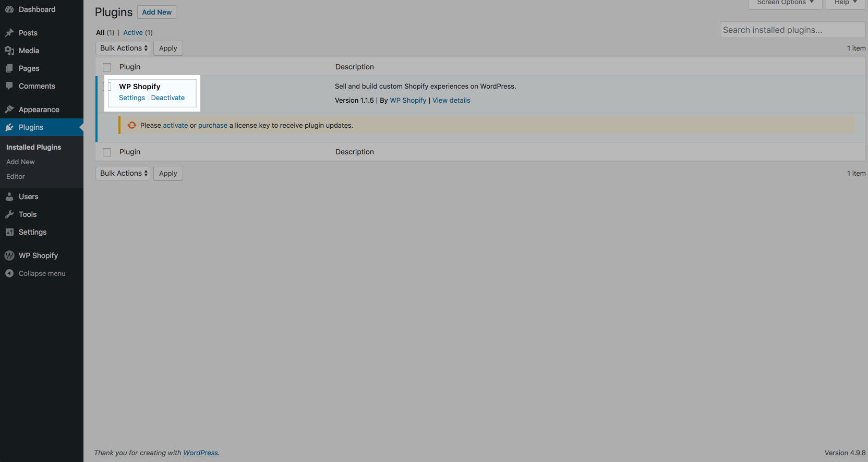Viewport: 868px width, 462px height.
Task: Click the bottom Apply button
Action: [x=168, y=173]
